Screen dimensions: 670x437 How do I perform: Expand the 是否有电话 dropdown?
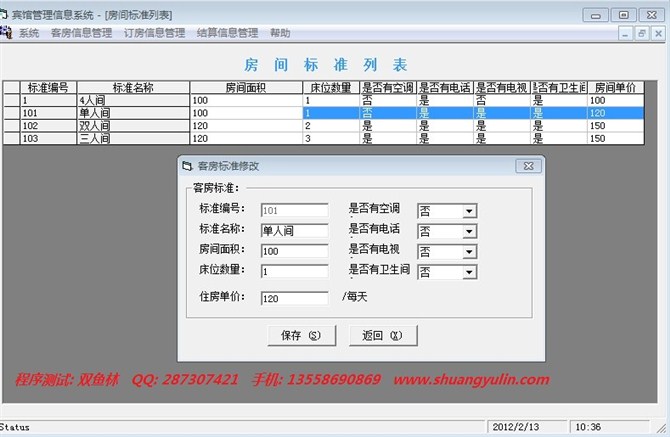coord(469,232)
